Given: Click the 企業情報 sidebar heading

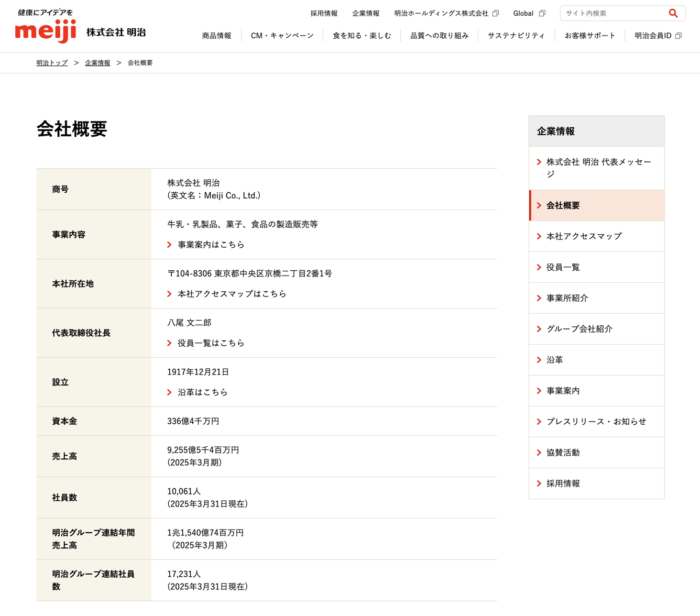Looking at the screenshot, I should (x=597, y=131).
